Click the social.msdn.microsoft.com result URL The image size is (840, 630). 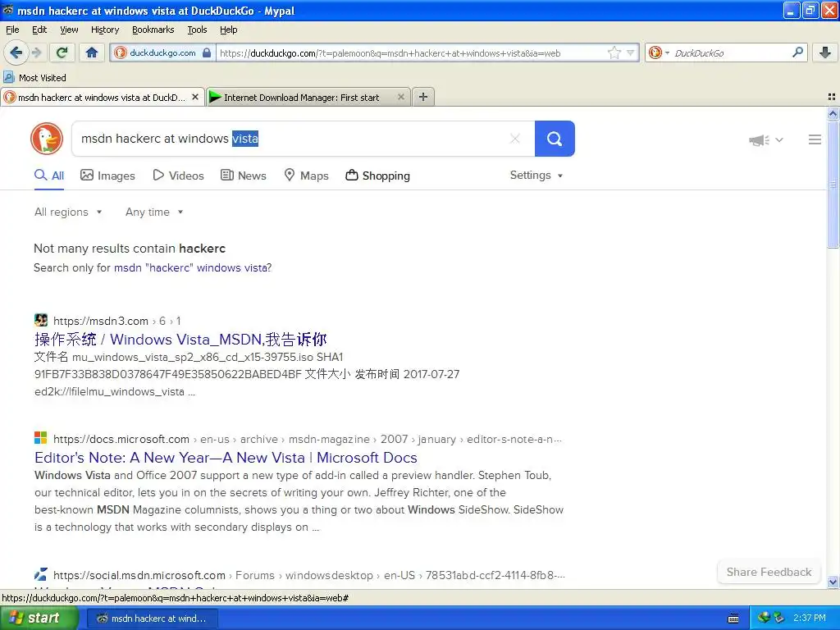coord(309,575)
